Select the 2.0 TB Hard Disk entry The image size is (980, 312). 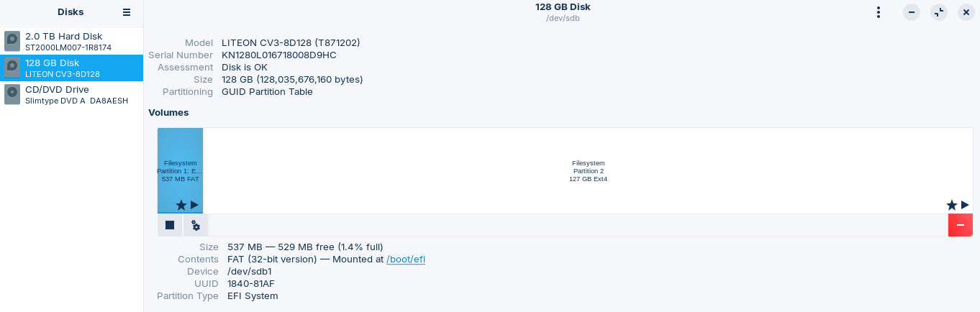pos(71,42)
